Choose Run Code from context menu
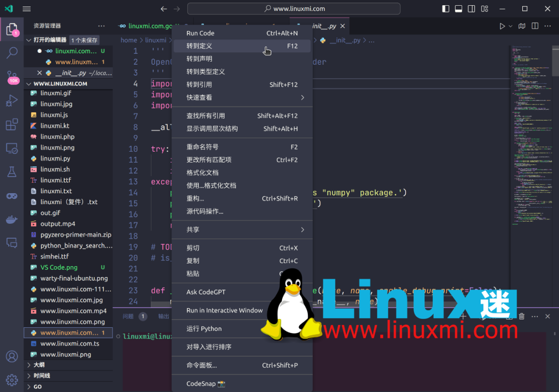Image resolution: width=559 pixels, height=392 pixels. (242, 33)
